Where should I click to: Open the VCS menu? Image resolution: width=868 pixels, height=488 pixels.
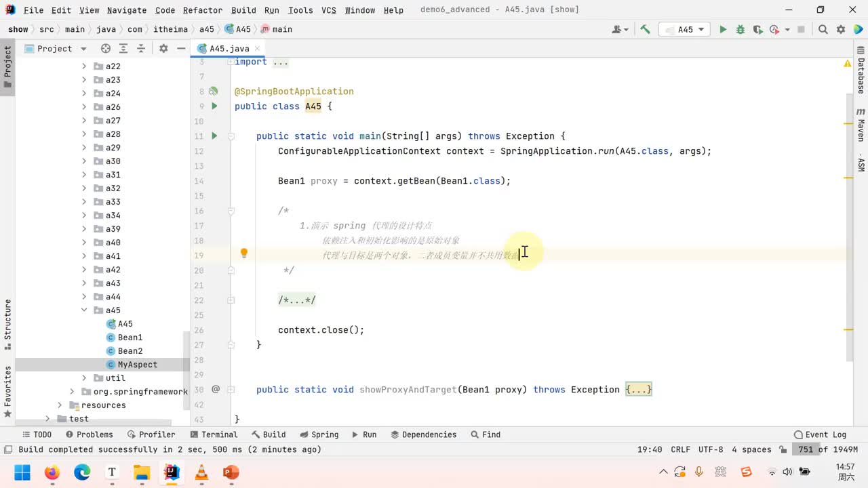click(329, 10)
